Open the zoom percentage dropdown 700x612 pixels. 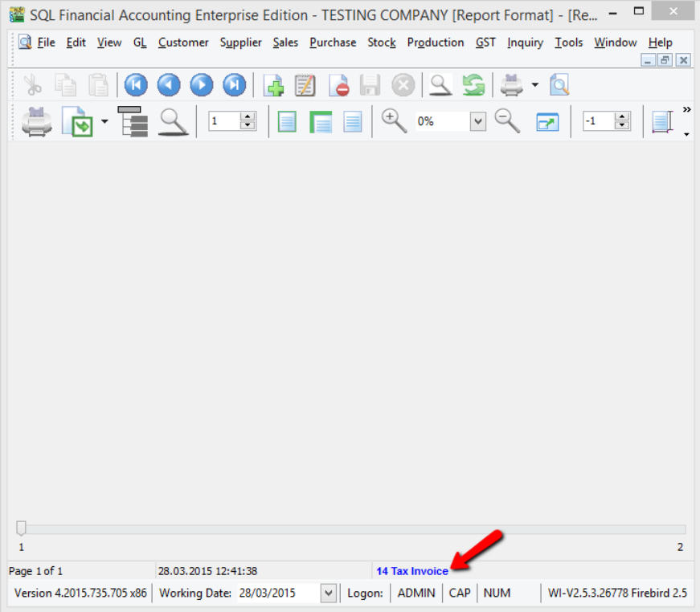pyautogui.click(x=478, y=122)
